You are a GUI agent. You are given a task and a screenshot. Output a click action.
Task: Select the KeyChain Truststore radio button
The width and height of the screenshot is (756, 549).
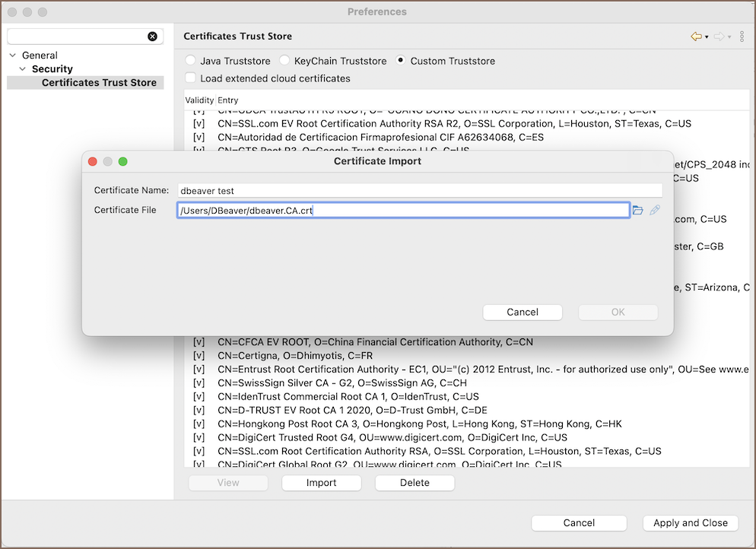coord(284,61)
